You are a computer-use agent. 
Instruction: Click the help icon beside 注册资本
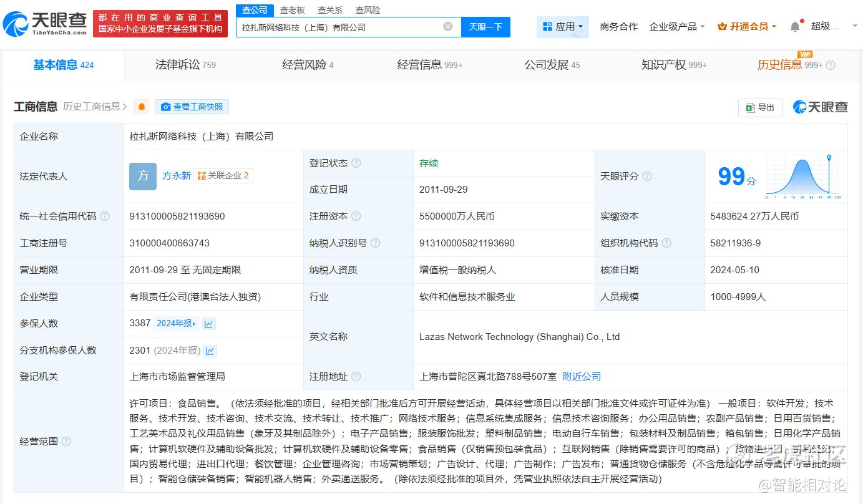(x=356, y=216)
